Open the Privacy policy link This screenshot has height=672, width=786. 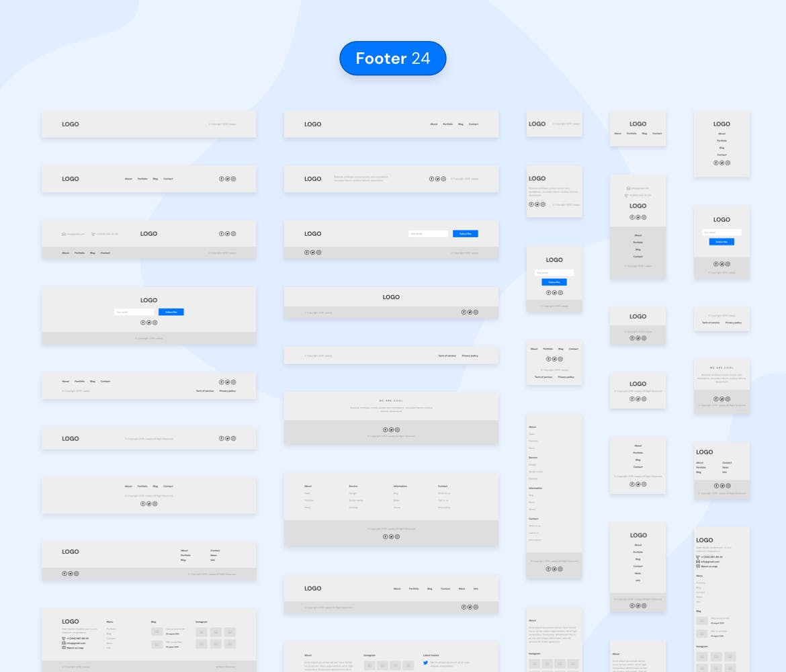coord(470,355)
